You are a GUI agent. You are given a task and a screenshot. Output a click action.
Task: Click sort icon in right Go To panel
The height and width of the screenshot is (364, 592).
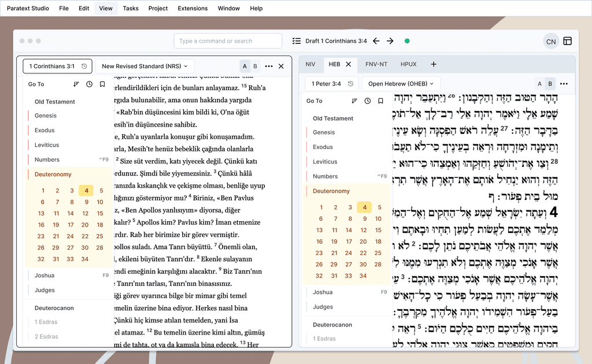[x=354, y=101]
